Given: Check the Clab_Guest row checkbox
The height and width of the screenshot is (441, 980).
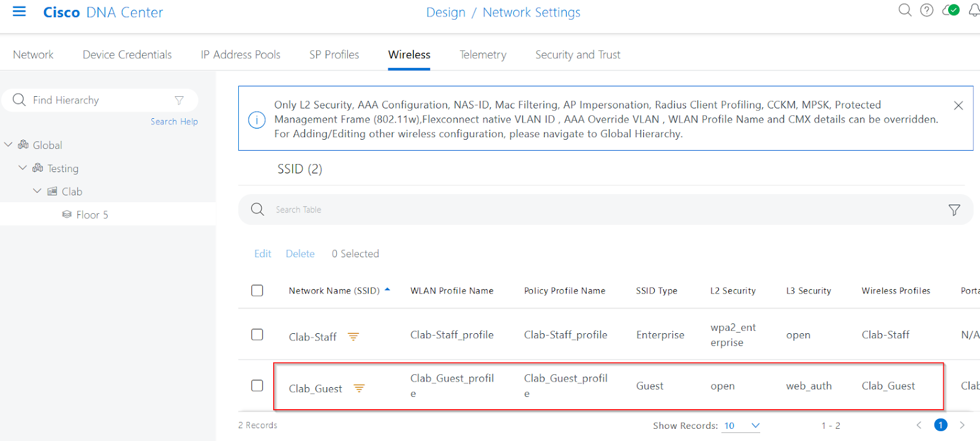Looking at the screenshot, I should [257, 385].
